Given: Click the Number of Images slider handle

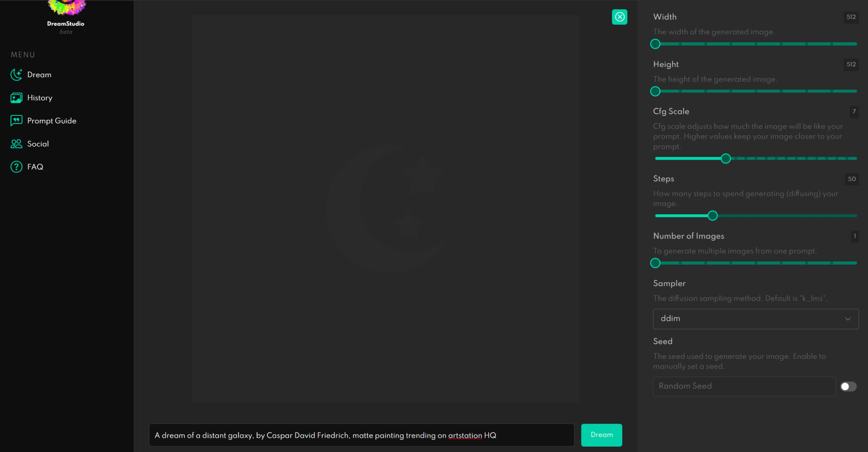Looking at the screenshot, I should (655, 263).
